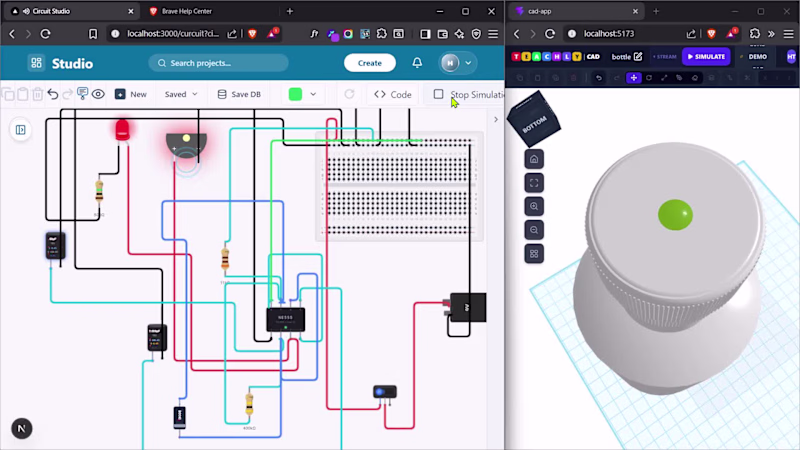Bookmark the page in left browser
The image size is (800, 450).
(x=93, y=34)
